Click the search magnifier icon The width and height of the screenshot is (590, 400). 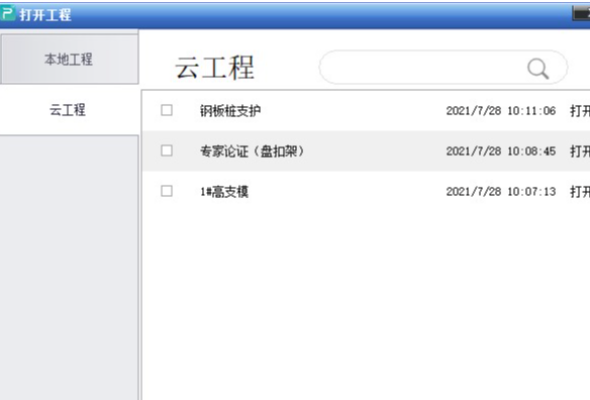(x=538, y=68)
